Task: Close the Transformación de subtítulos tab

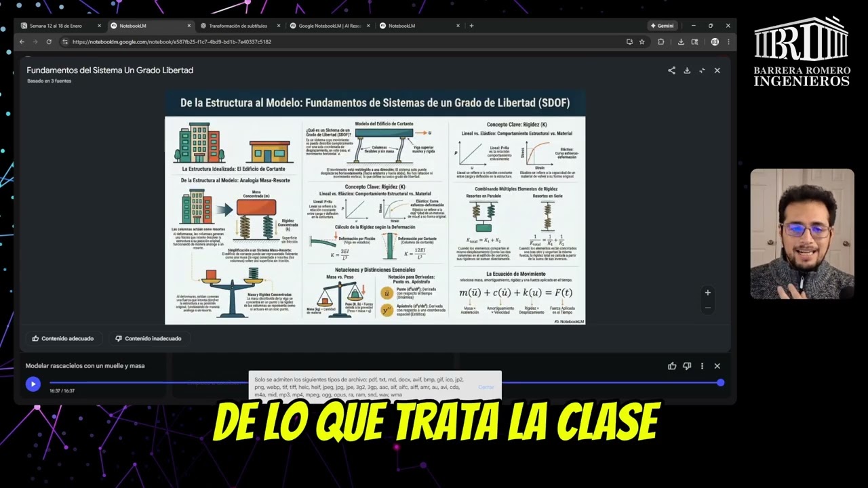Action: 278,26
